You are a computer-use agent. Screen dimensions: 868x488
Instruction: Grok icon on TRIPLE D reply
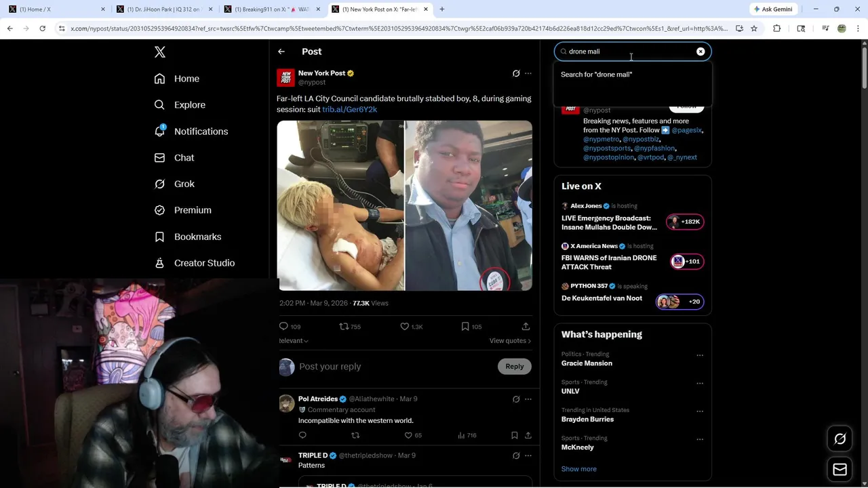[x=516, y=455]
